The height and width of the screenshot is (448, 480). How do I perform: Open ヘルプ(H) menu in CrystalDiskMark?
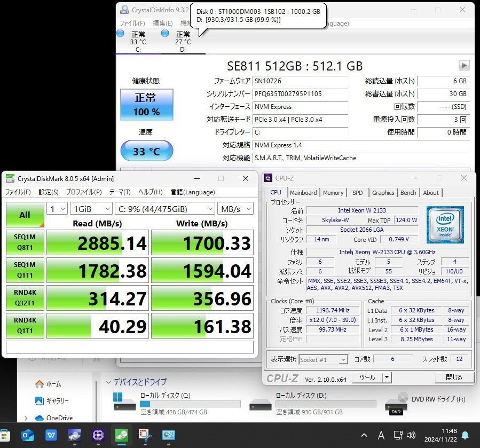click(151, 192)
